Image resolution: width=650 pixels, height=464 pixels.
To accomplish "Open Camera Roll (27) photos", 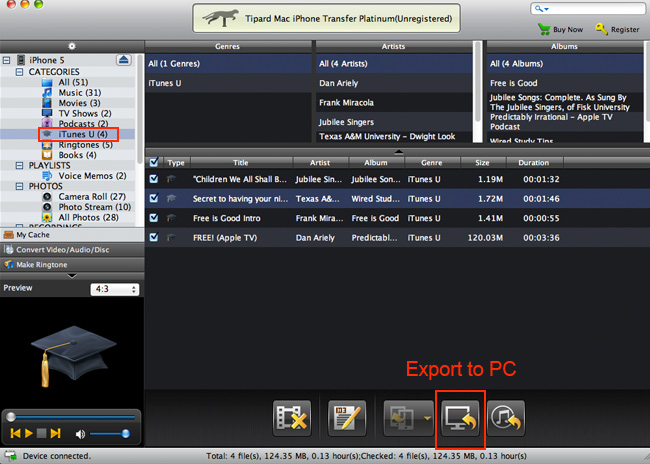I will 92,197.
